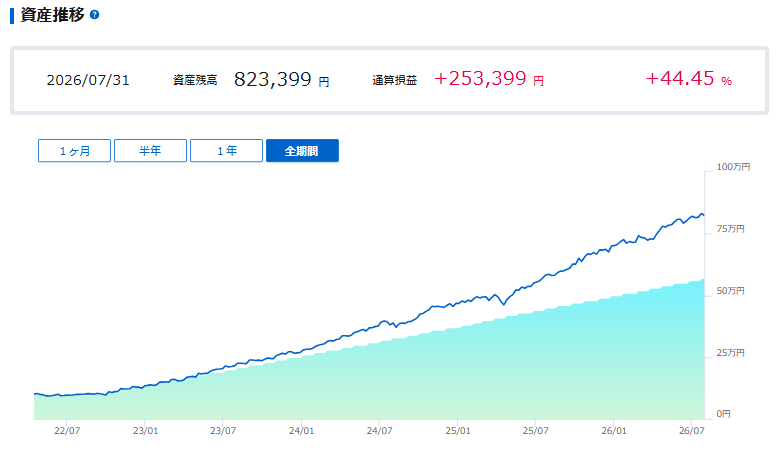Click the 26/07 x-axis date marker
The width and height of the screenshot is (779, 452).
tap(692, 431)
